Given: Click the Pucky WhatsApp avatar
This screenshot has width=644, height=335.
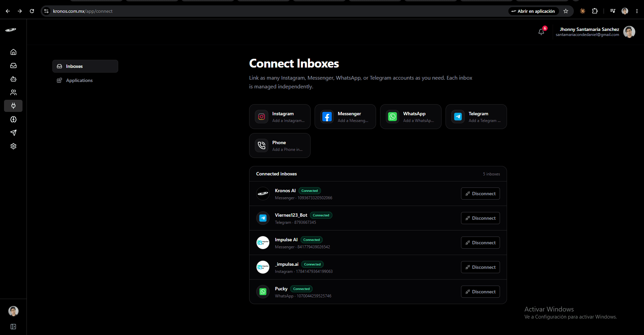Looking at the screenshot, I should [263, 292].
